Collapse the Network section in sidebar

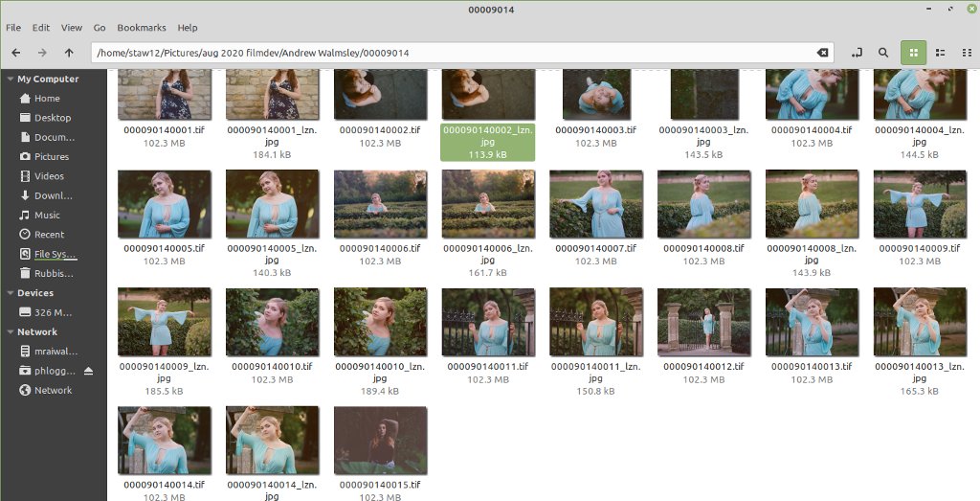(x=10, y=332)
